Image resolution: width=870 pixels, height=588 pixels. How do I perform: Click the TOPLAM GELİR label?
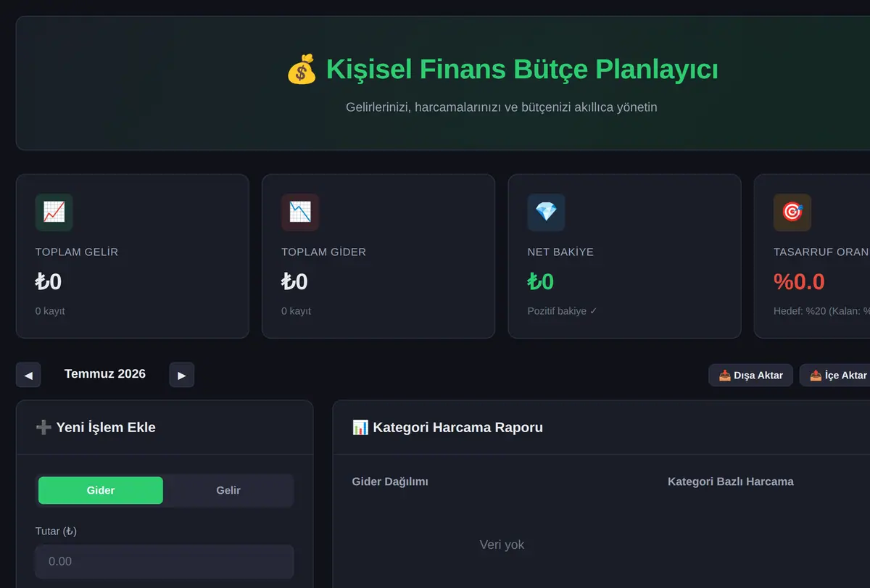point(77,252)
